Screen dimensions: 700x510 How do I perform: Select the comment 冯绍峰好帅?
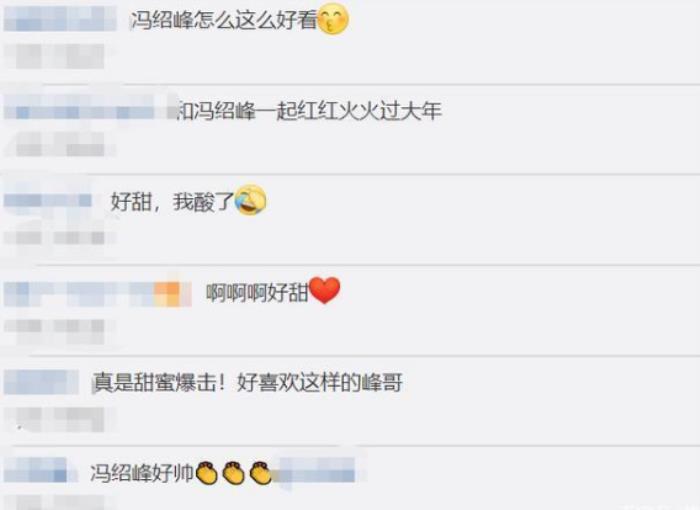[142, 473]
